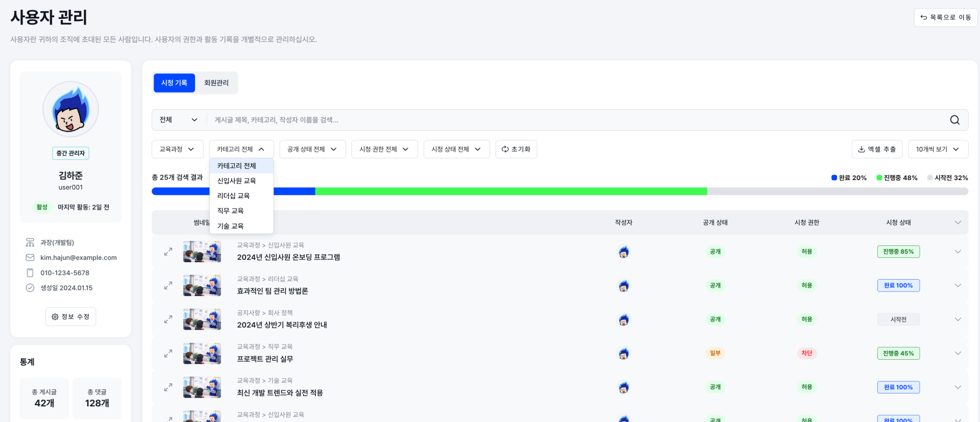This screenshot has height=422, width=980.
Task: Click the author avatar in 최신 개발 트렌드 row
Action: click(x=623, y=387)
